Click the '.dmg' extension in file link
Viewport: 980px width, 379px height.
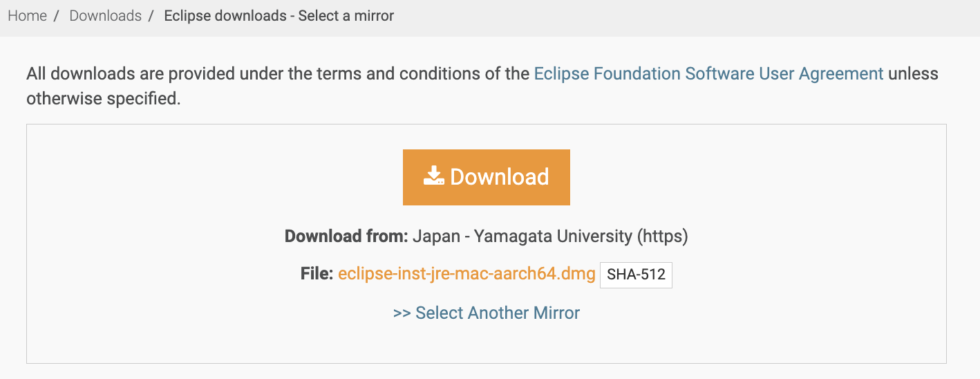click(x=578, y=274)
